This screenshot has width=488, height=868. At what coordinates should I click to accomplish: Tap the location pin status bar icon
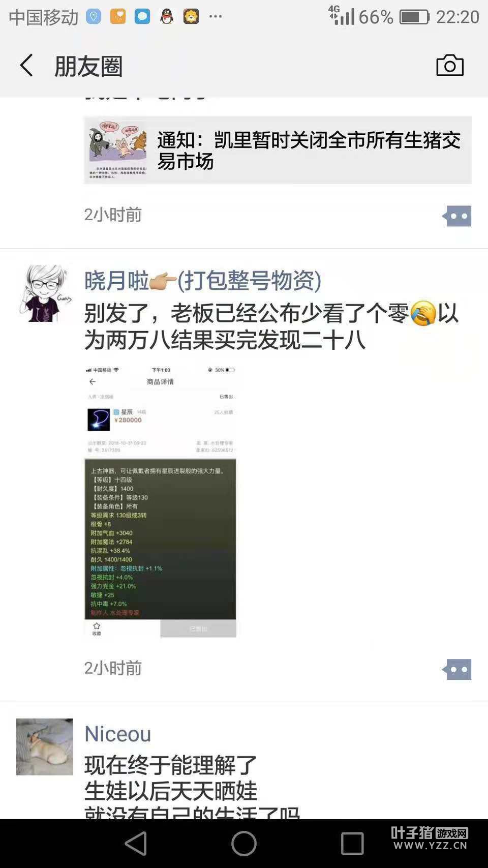point(94,17)
